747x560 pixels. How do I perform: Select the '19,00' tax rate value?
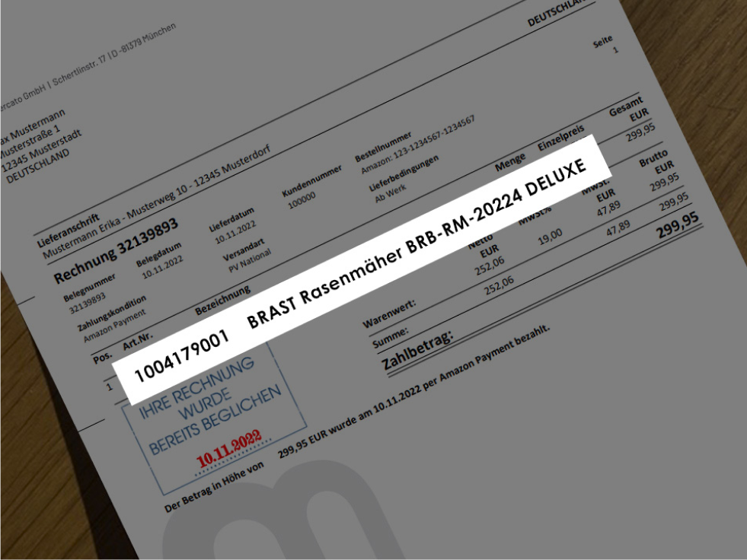click(x=551, y=237)
